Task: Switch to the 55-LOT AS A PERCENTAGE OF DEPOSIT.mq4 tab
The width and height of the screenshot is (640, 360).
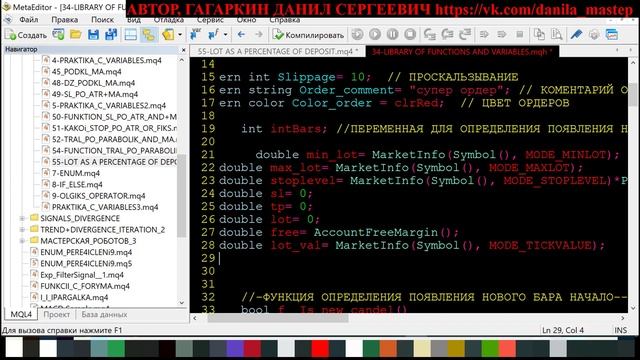Action: click(x=278, y=51)
